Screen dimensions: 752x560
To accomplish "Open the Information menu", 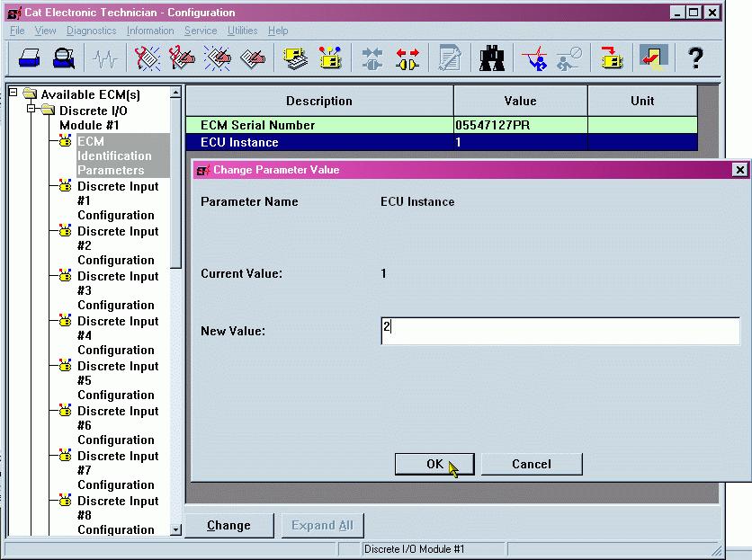I will (x=150, y=31).
